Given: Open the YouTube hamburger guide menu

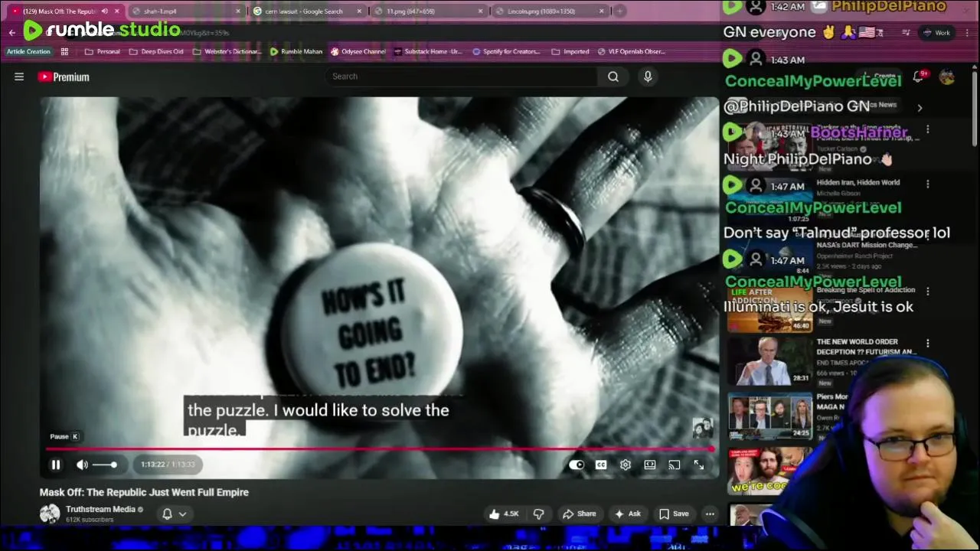Looking at the screenshot, I should pyautogui.click(x=19, y=77).
